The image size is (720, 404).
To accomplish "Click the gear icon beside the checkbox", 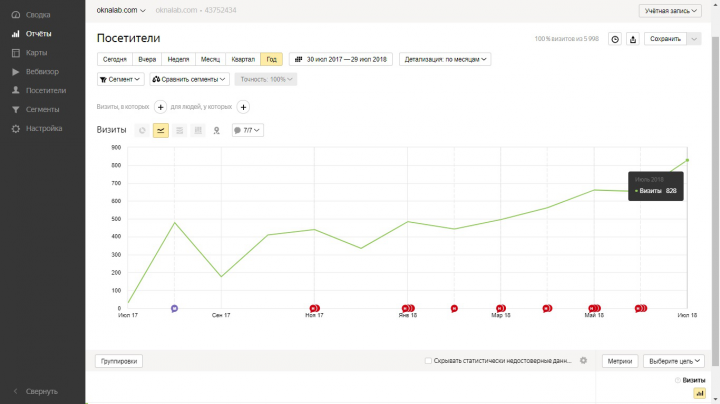I will click(x=583, y=361).
